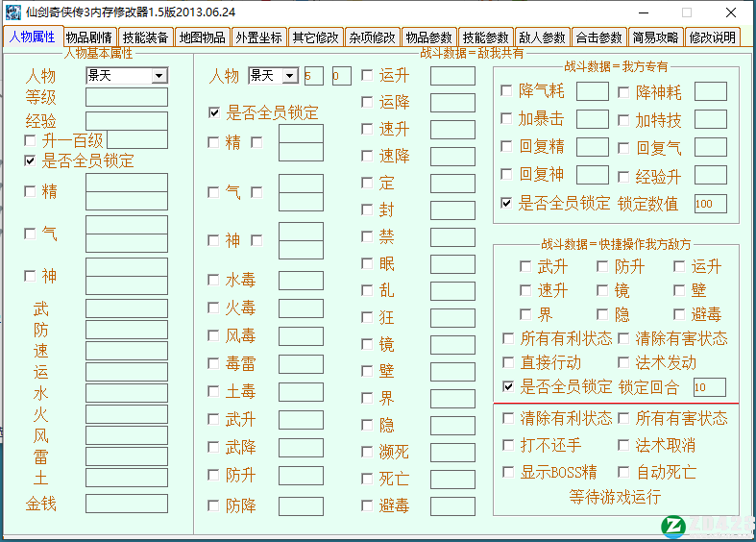The width and height of the screenshot is (756, 542).
Task: Enable the 水毒 checkbox
Action: 213,280
